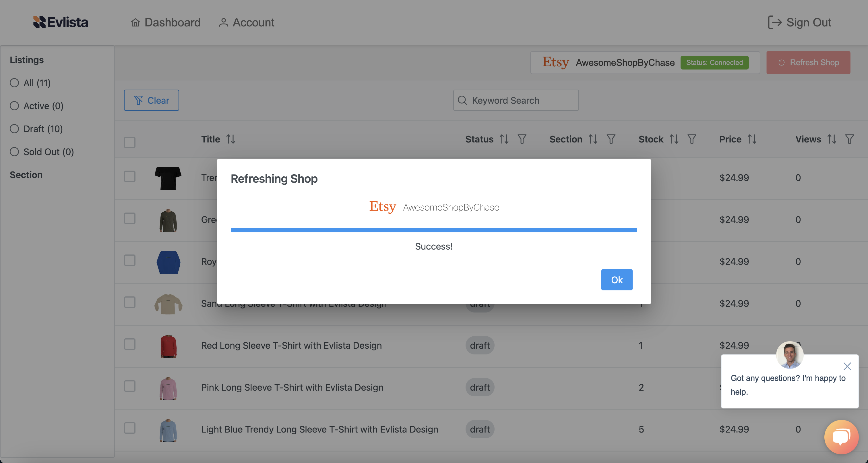This screenshot has height=463, width=868.
Task: Sort listings by Section
Action: pos(593,139)
